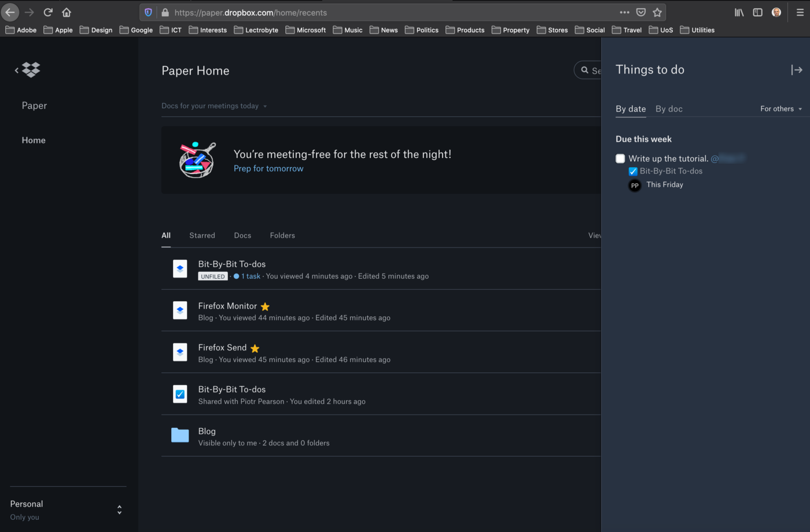Screen dimensions: 810x532
Task: Unstar the Firefox Send document
Action: point(255,348)
